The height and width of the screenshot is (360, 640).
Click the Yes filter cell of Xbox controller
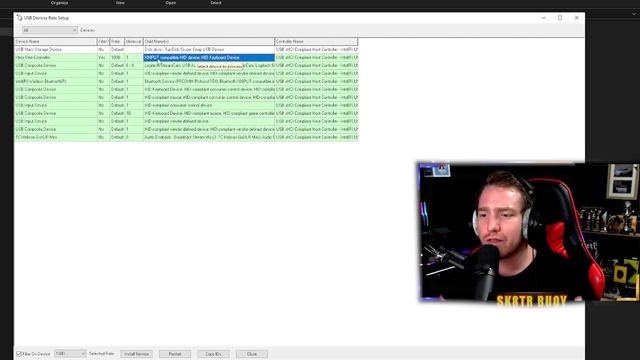pos(103,58)
